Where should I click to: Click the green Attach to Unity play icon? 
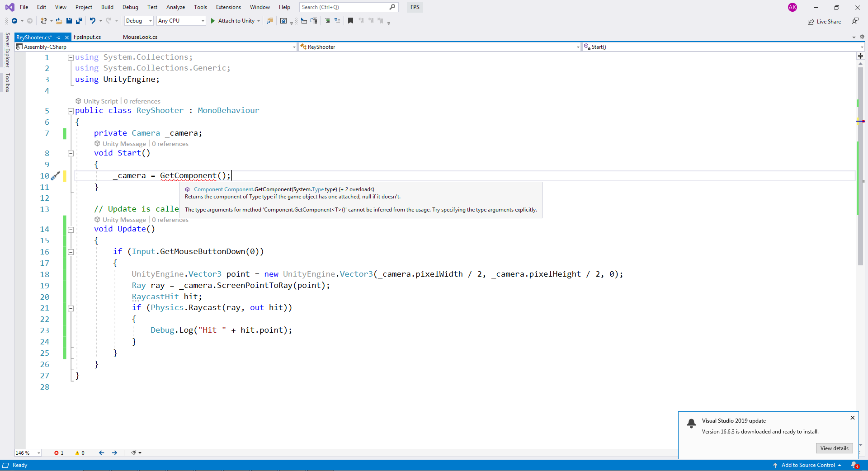tap(213, 21)
